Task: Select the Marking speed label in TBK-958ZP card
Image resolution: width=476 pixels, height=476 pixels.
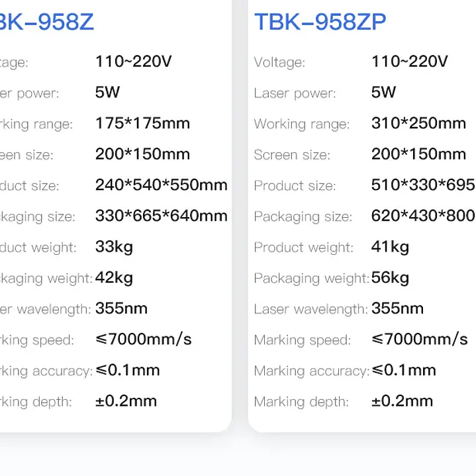Action: (303, 340)
